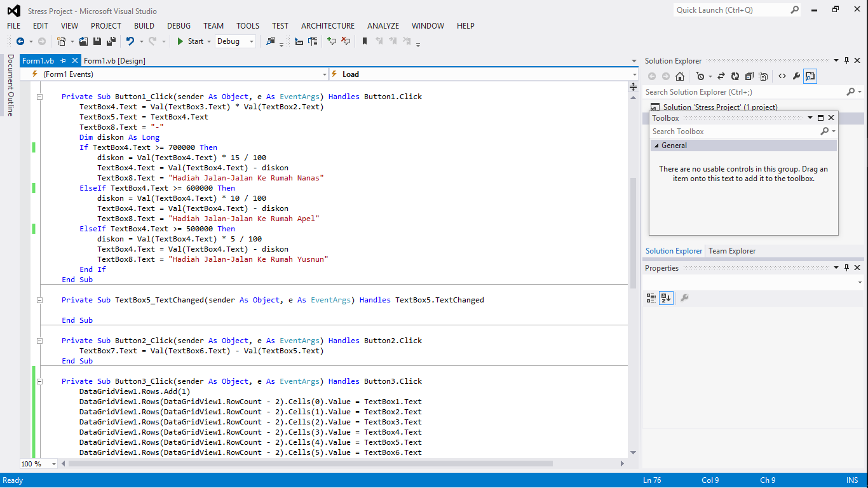The height and width of the screenshot is (488, 868).
Task: Switch Properties to Alphabetical sorting
Action: tap(665, 298)
